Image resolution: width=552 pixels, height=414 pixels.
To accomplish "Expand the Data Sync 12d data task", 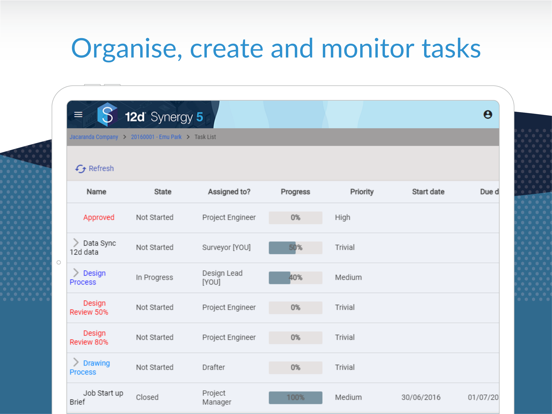I will (75, 243).
